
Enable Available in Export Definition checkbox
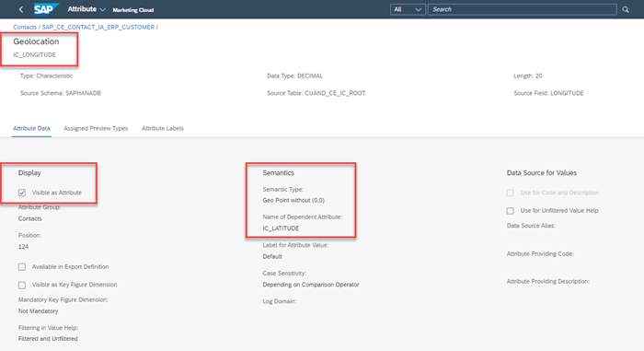click(x=22, y=267)
